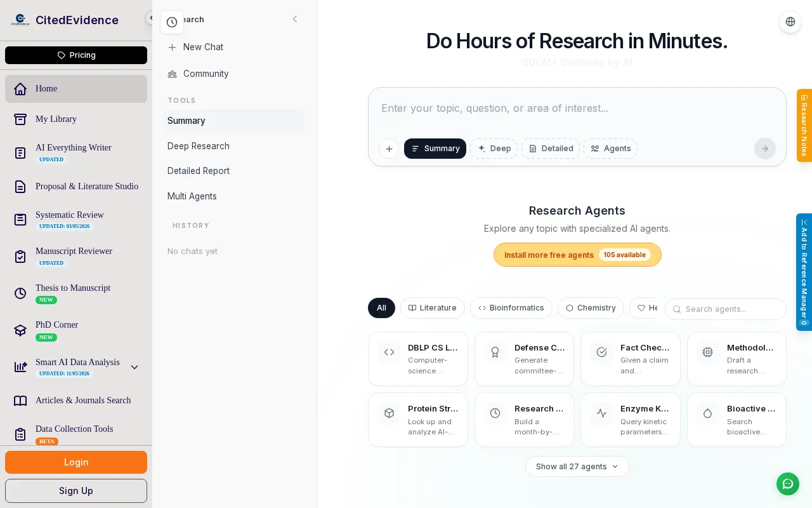Viewport: 812px width, 508px height.
Task: Select Deep Research tool
Action: pyautogui.click(x=233, y=146)
